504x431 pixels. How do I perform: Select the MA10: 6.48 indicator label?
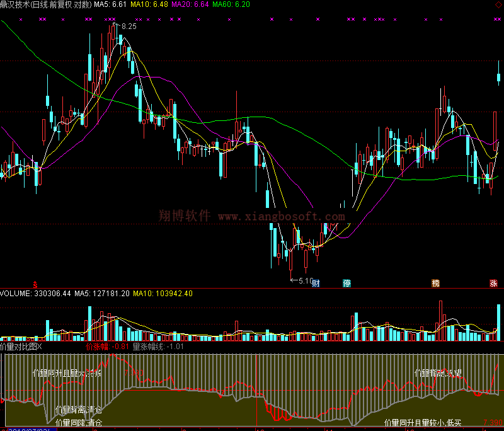[x=149, y=4]
